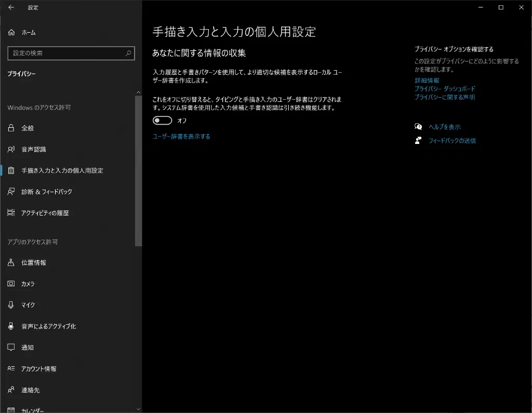This screenshot has height=413, width=532.
Task: Click the 診断 & フィードバック icon
Action: click(x=11, y=192)
